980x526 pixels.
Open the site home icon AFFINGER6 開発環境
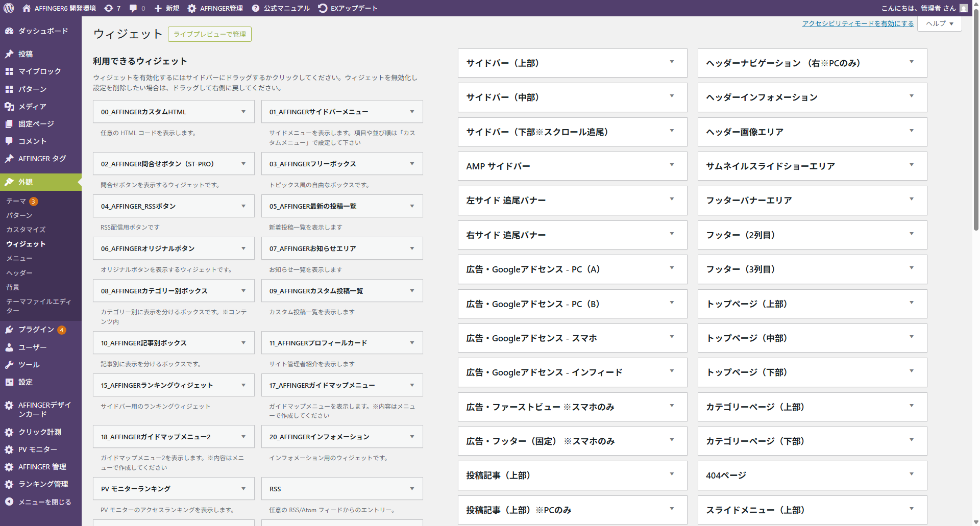click(x=27, y=8)
